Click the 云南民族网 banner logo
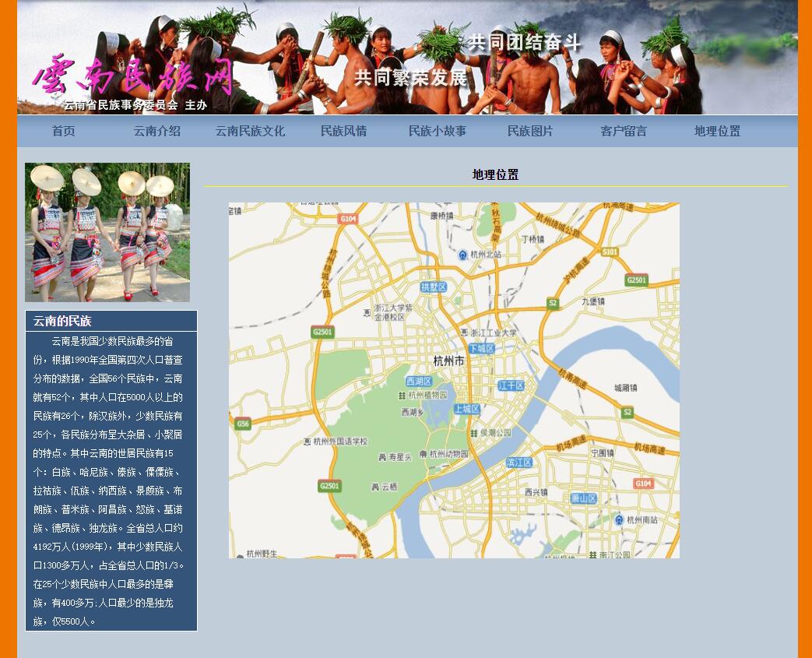 tap(132, 76)
